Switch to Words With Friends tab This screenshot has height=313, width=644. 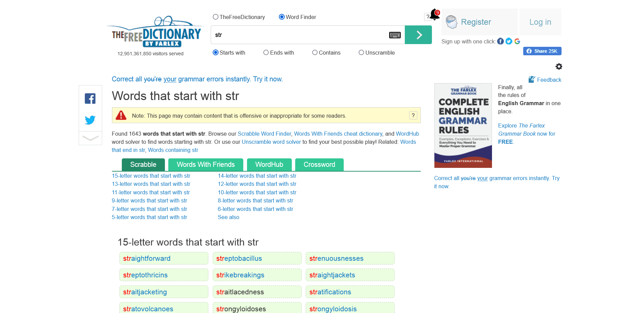206,165
